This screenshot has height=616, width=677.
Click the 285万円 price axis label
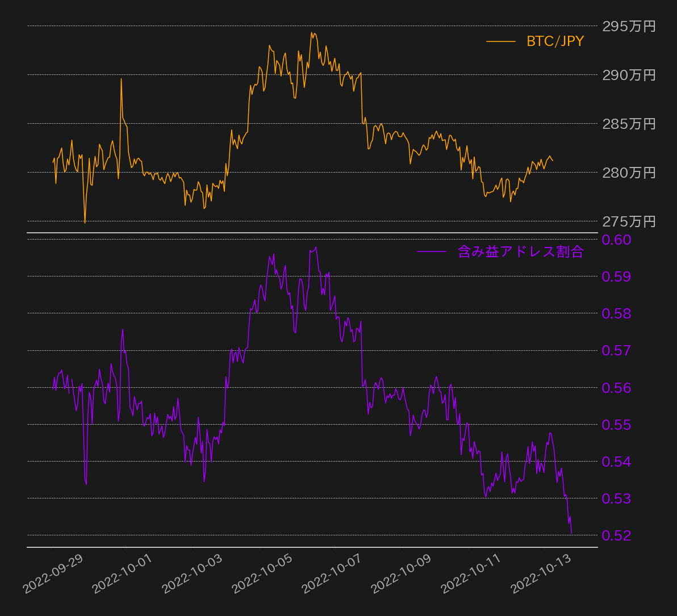629,124
